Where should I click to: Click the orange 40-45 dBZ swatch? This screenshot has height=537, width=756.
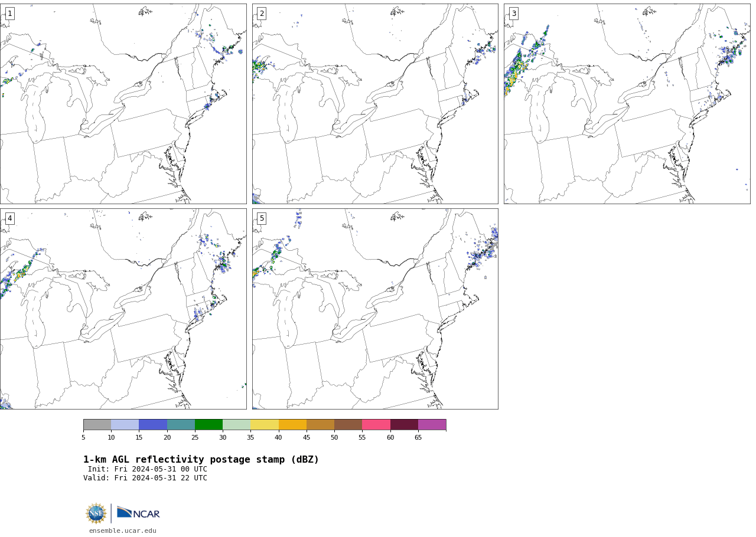pyautogui.click(x=292, y=425)
